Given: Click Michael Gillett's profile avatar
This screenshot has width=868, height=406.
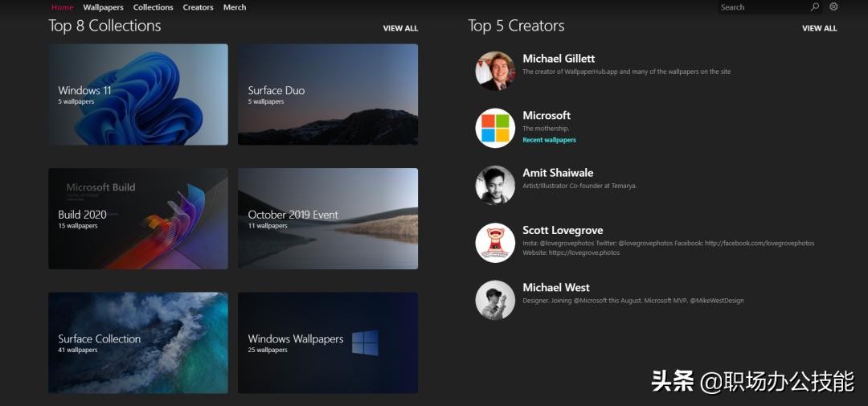Looking at the screenshot, I should click(495, 71).
